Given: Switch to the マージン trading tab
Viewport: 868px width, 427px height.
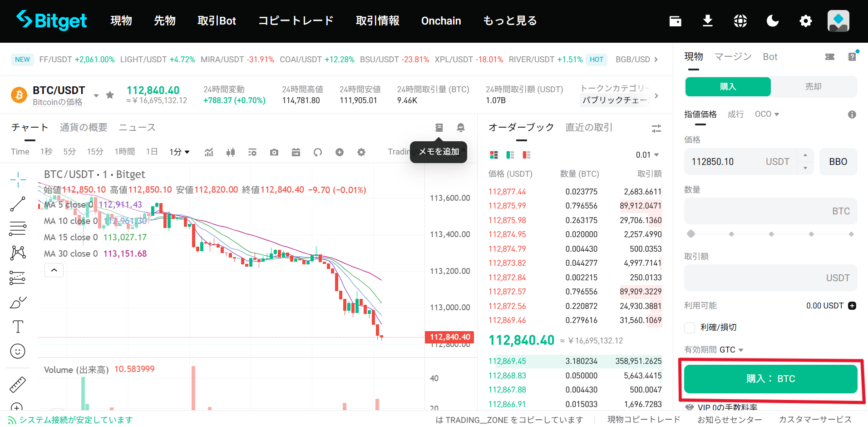Looking at the screenshot, I should (x=732, y=56).
